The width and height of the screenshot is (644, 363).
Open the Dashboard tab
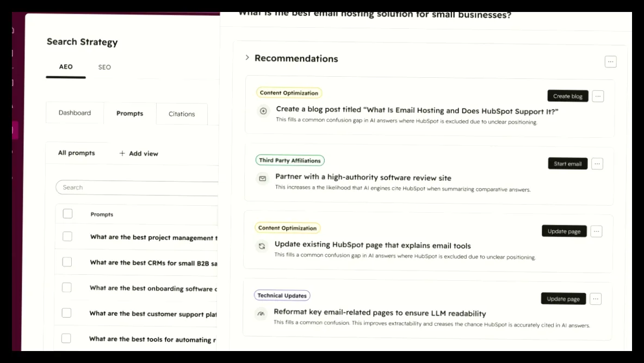click(x=75, y=113)
